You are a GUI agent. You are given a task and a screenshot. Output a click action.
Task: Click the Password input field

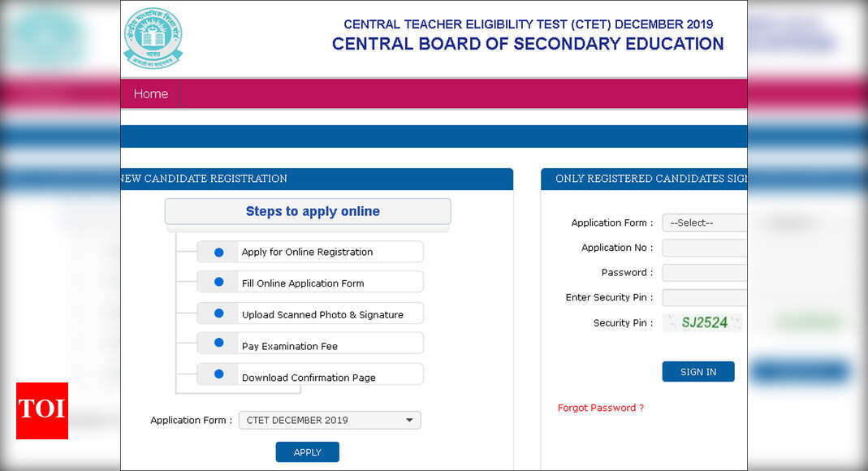click(705, 272)
